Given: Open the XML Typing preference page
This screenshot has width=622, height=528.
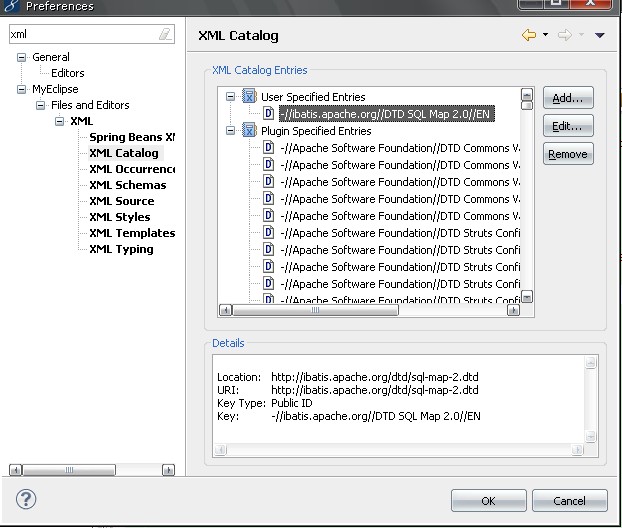Looking at the screenshot, I should (x=121, y=249).
